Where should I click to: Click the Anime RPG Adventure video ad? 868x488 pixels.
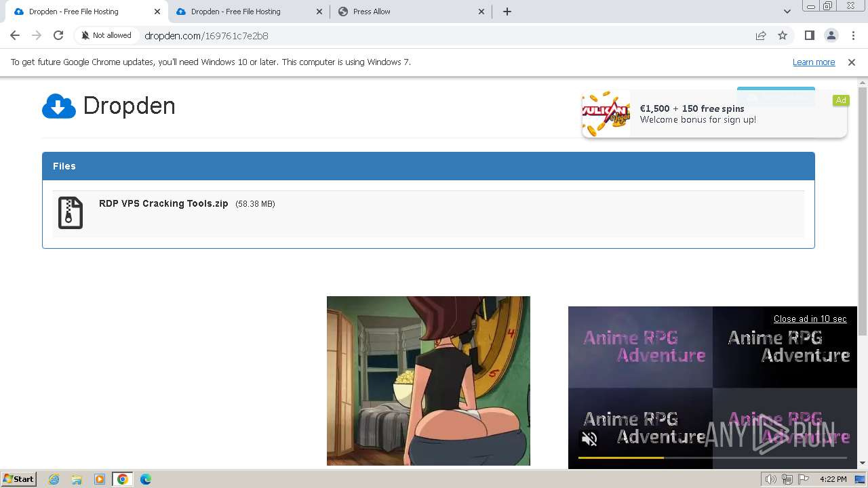[712, 388]
